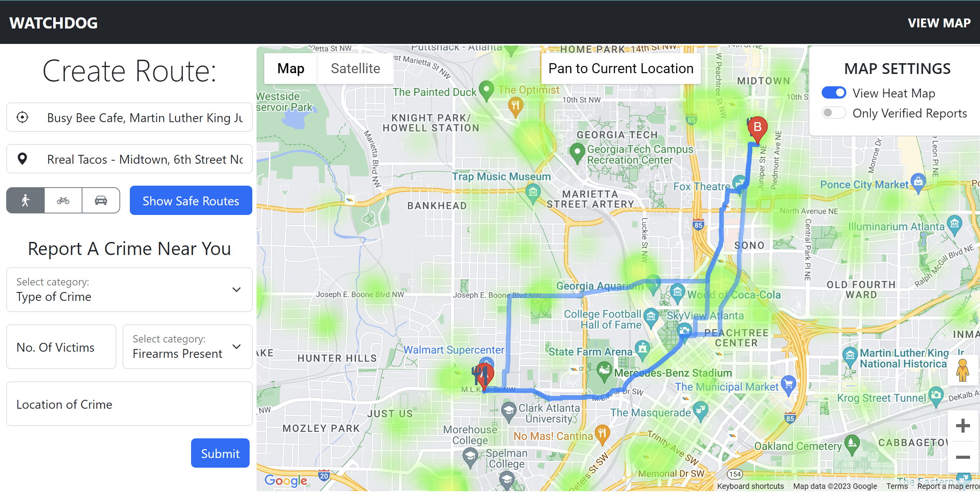Click Ponce City Market shopping pin
The width and height of the screenshot is (980, 495).
point(918,181)
